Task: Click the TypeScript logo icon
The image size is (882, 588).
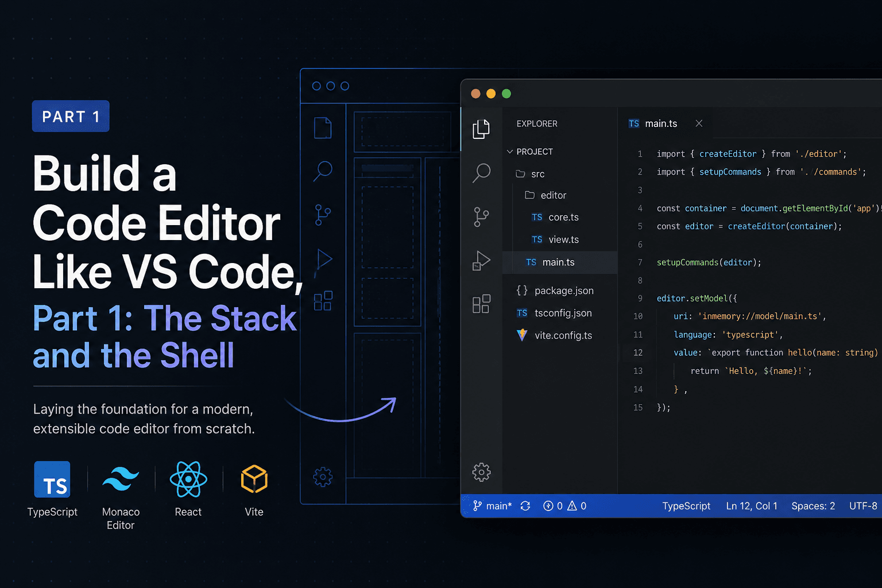Action: click(52, 479)
